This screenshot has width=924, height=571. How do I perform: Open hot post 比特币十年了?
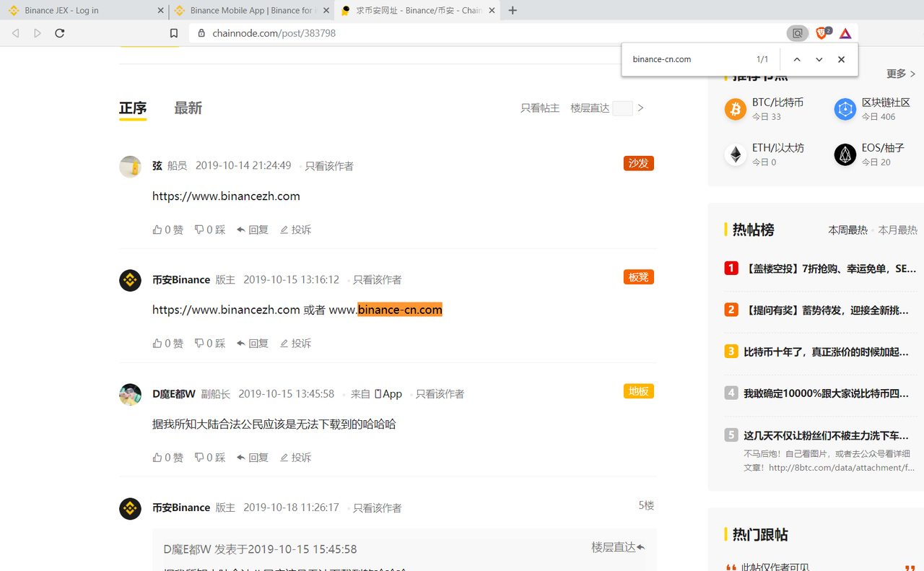(x=827, y=352)
